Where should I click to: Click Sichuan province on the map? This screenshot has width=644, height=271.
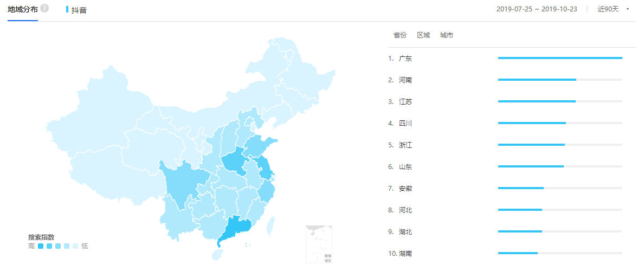pyautogui.click(x=183, y=185)
